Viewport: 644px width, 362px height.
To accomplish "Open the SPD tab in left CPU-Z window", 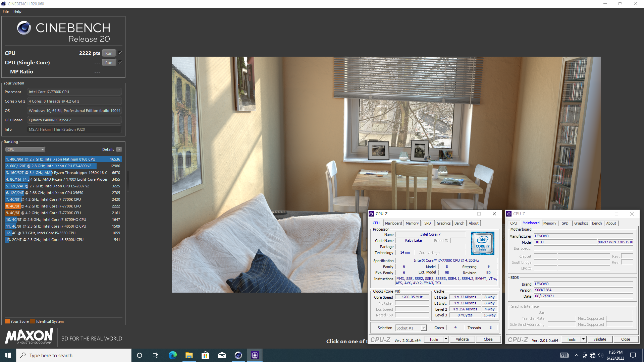I will pos(427,223).
